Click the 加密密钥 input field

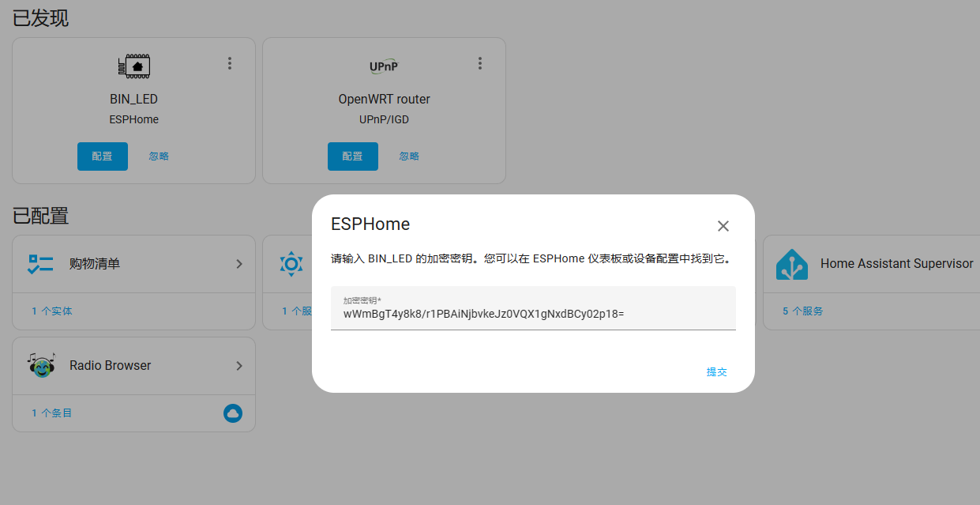tap(533, 308)
